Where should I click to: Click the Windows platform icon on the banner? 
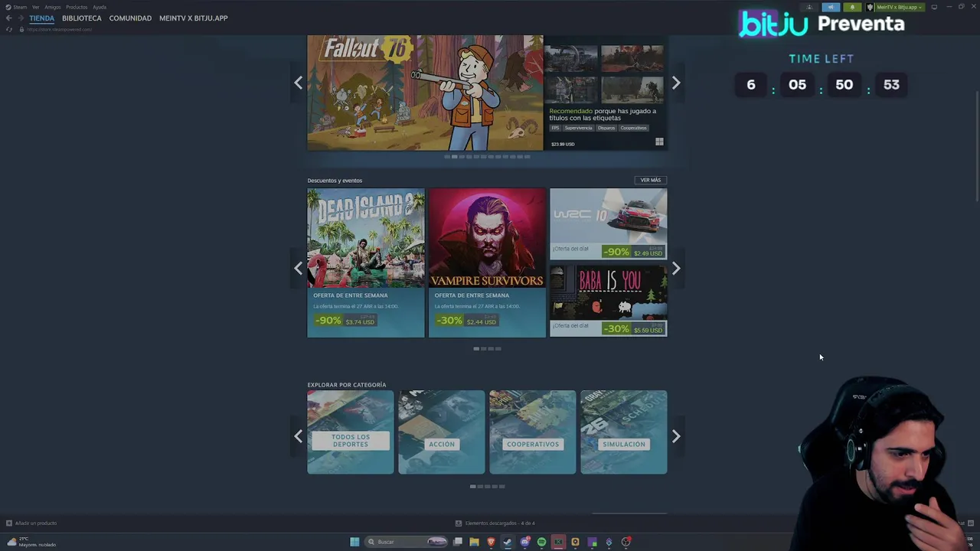[x=659, y=142]
